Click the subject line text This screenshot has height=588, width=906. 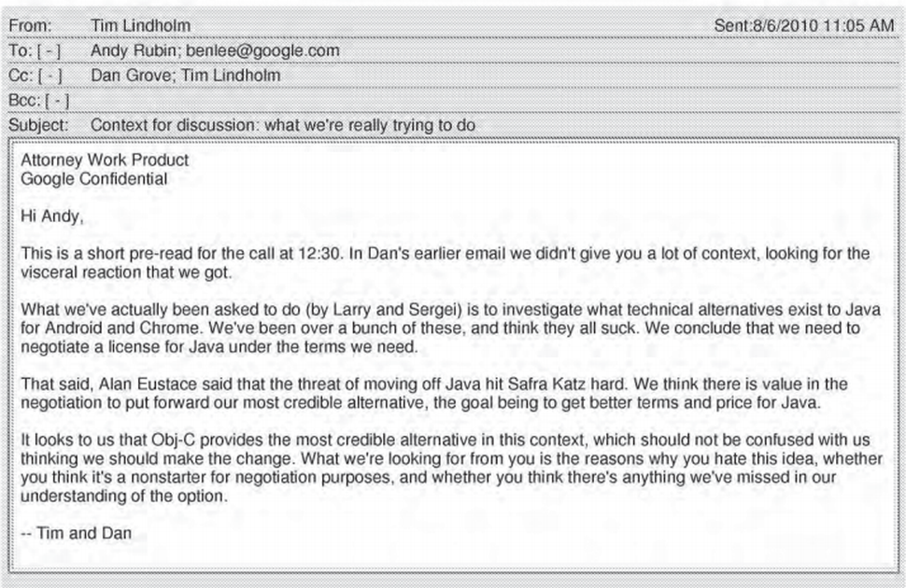coord(283,125)
